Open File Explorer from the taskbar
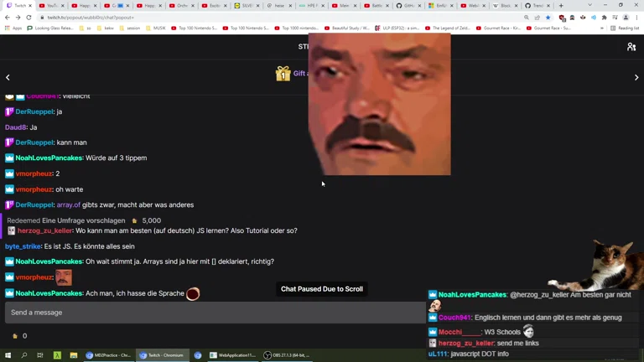644x362 pixels. click(x=74, y=355)
